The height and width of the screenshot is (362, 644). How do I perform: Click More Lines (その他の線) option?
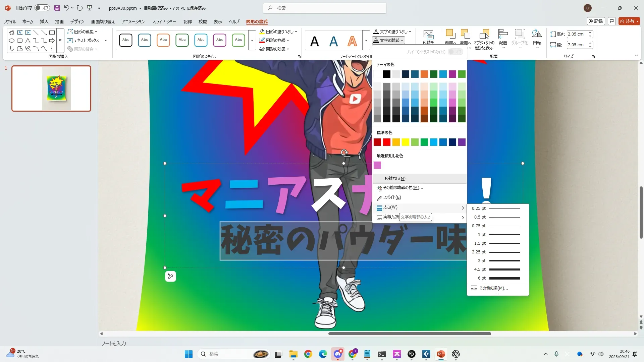click(x=493, y=288)
